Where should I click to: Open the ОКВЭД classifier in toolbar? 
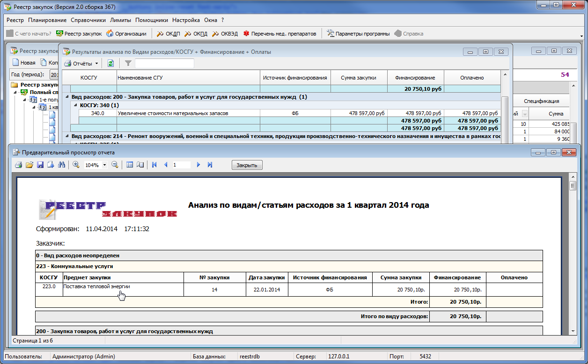225,34
